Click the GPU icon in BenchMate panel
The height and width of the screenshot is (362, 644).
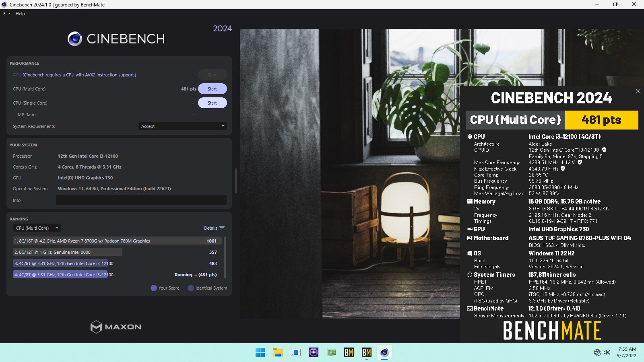point(469,229)
